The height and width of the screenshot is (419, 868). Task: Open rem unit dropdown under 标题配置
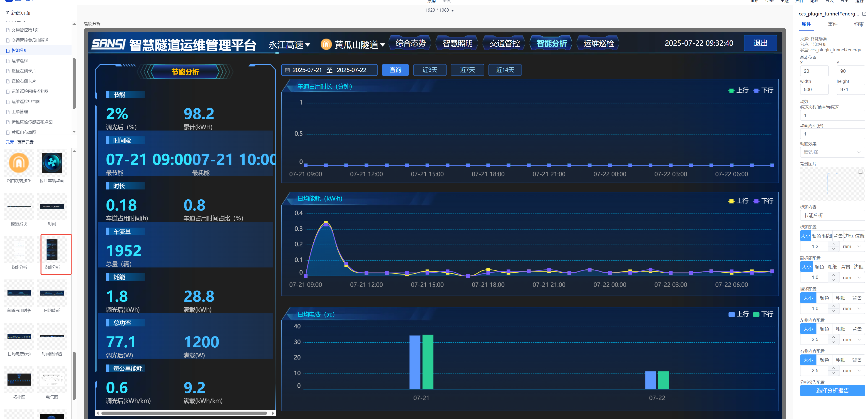coord(851,247)
